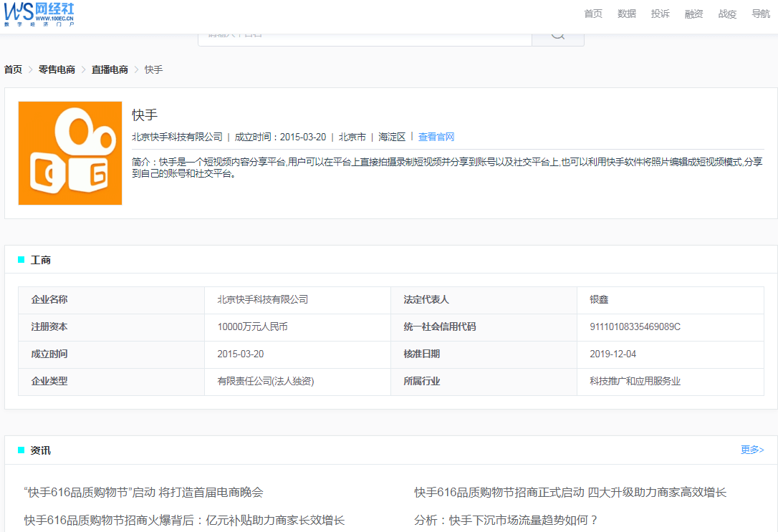This screenshot has height=532, width=778.
Task: Click the 2015-03-20 table value cell
Action: click(x=298, y=354)
